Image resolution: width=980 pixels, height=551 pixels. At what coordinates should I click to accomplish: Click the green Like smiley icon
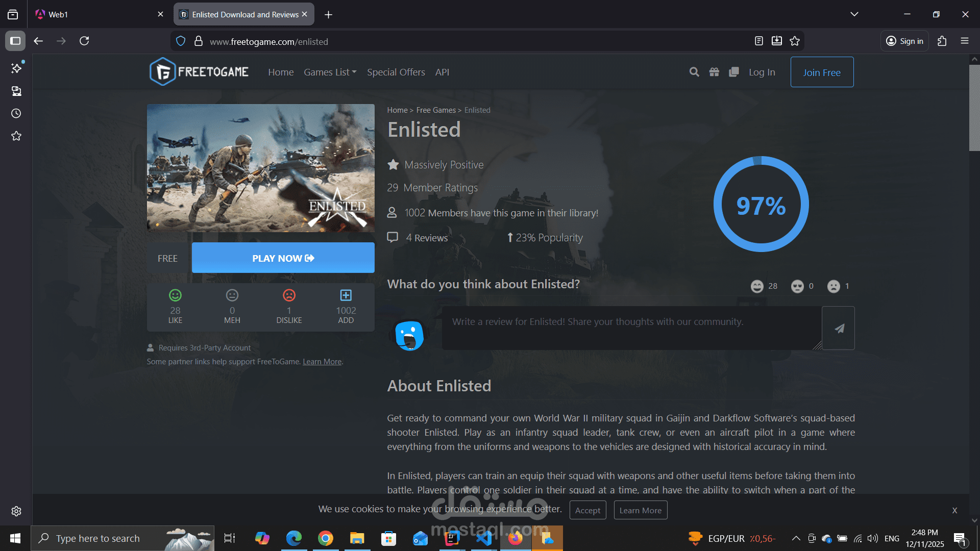click(175, 295)
